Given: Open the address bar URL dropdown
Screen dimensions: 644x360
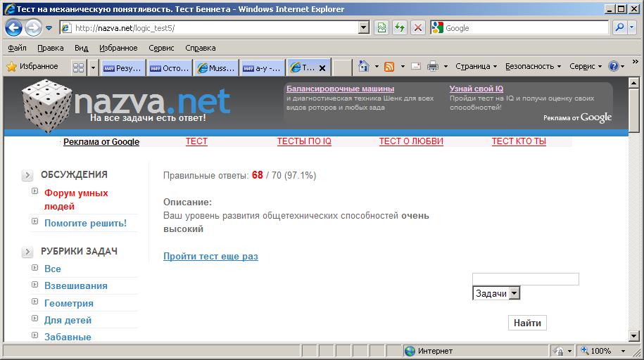Looking at the screenshot, I should click(x=364, y=28).
